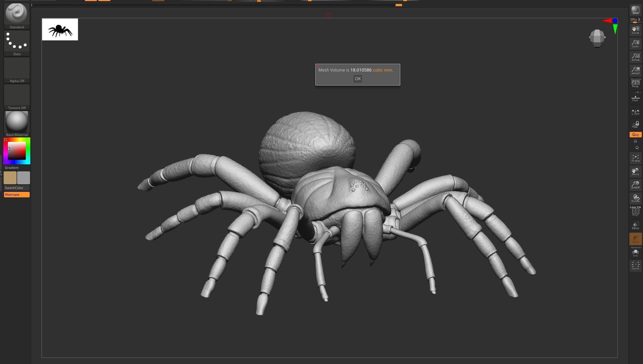Activate the Scroll canvas tool
The image size is (643, 364).
point(635,30)
